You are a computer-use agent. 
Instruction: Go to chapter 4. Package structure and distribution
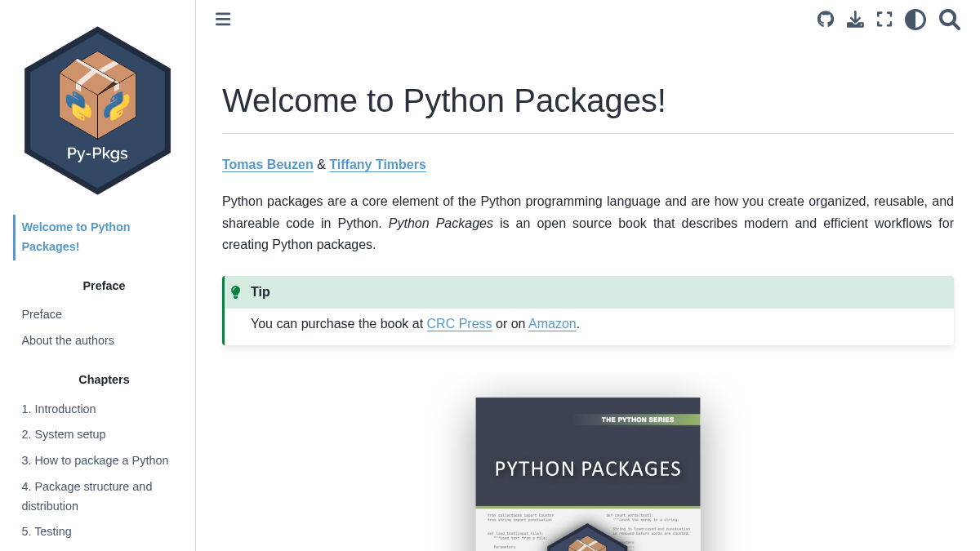[87, 496]
